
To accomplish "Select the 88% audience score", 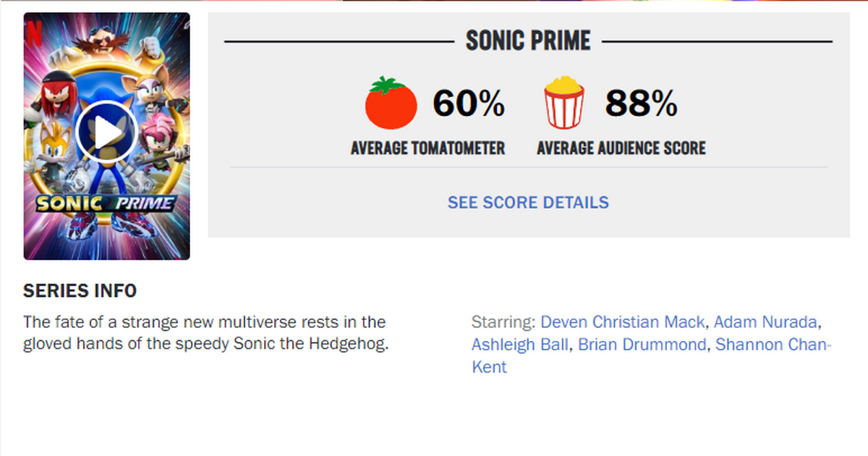I will point(641,104).
